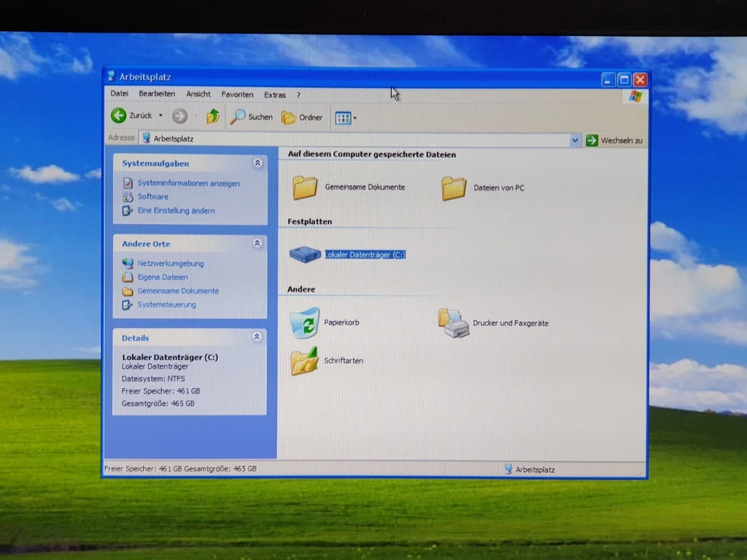Collapse the Systemaufgaben panel
The width and height of the screenshot is (747, 560).
tap(258, 163)
